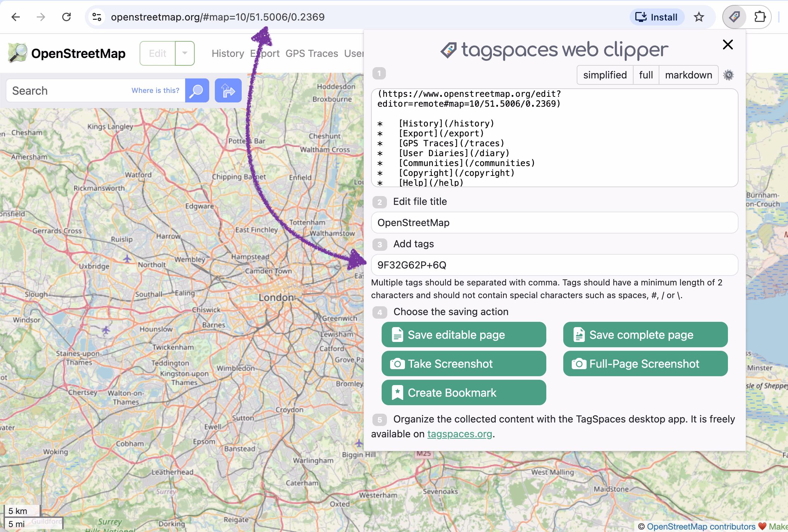The image size is (788, 532).
Task: Reload the current page
Action: pyautogui.click(x=66, y=17)
